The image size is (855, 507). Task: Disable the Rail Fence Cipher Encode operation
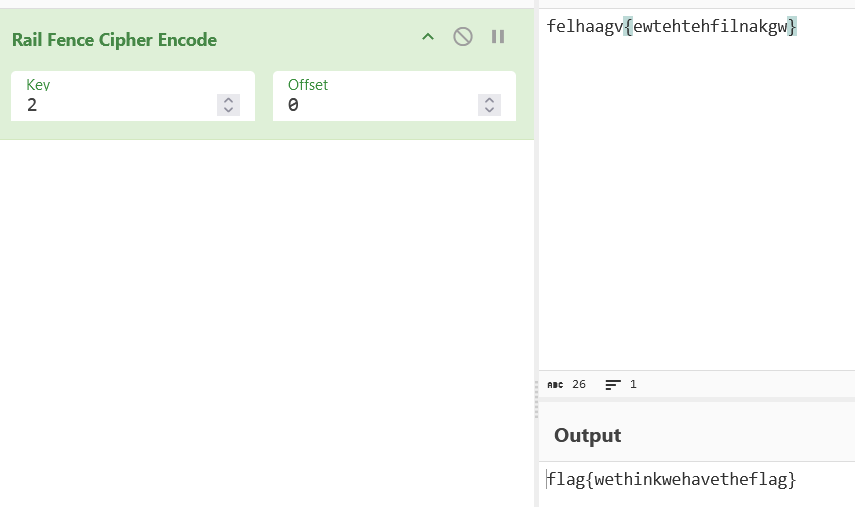pyautogui.click(x=463, y=37)
